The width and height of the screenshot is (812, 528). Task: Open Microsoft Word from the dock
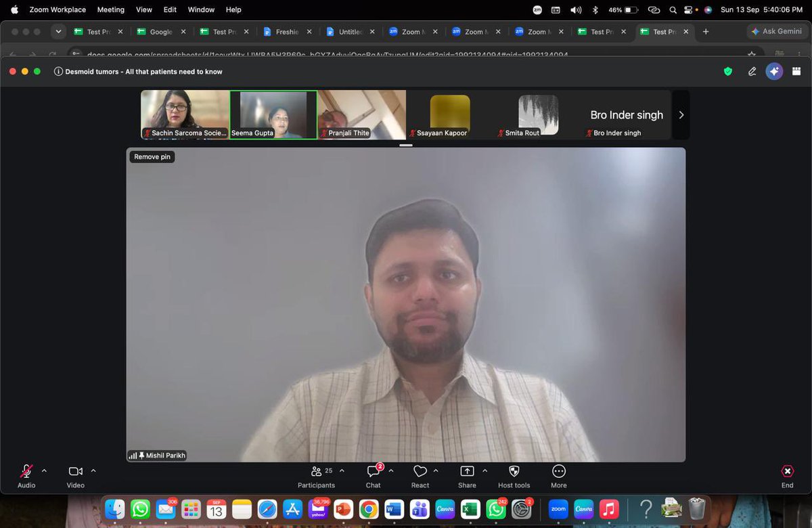coord(394,509)
